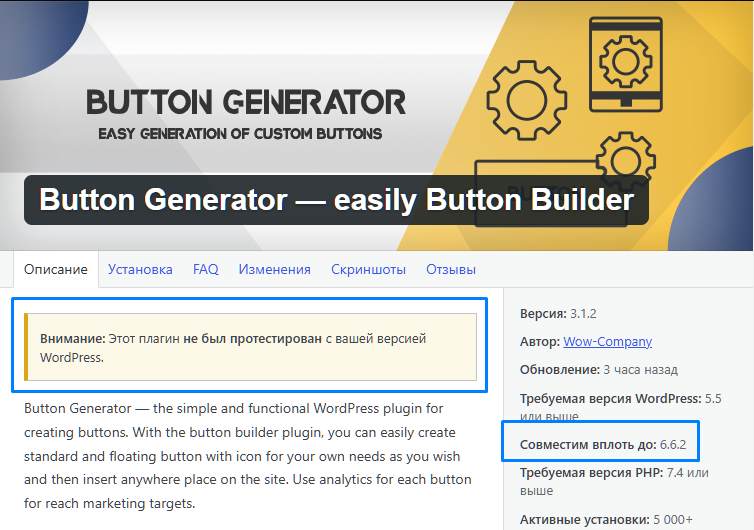Select Совместим вплоть до: 6.6.2 text
This screenshot has height=530, width=754.
(603, 444)
